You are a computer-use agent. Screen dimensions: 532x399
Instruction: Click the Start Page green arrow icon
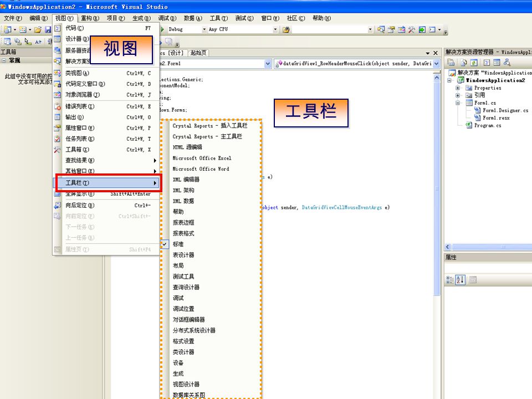pyautogui.click(x=422, y=29)
